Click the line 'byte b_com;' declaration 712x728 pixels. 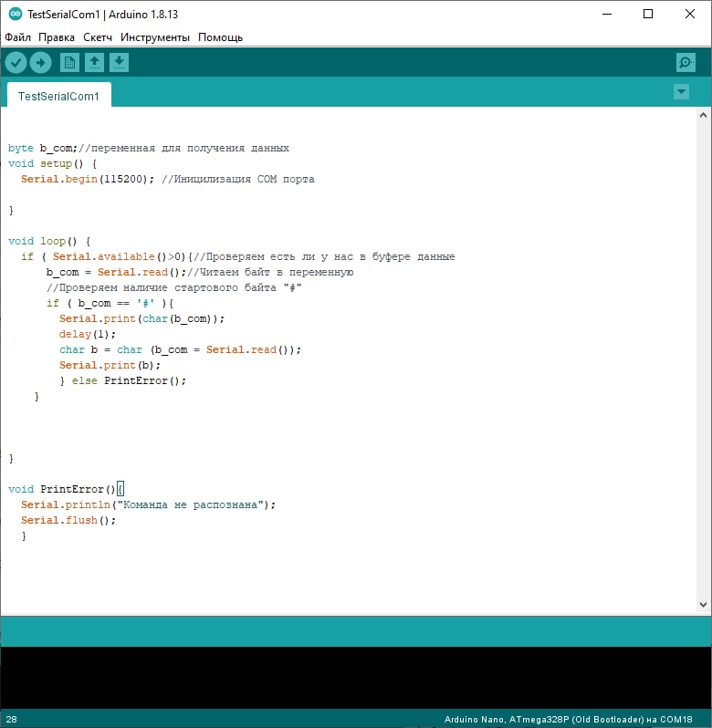coord(43,148)
